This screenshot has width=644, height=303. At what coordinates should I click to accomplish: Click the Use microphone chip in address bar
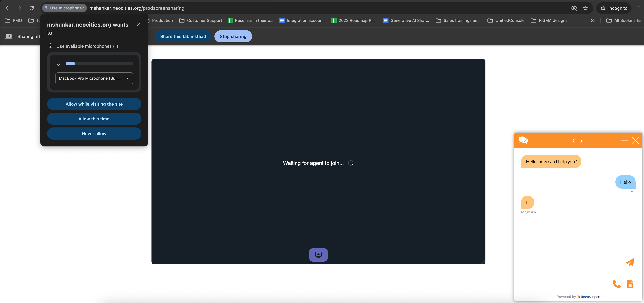click(64, 8)
